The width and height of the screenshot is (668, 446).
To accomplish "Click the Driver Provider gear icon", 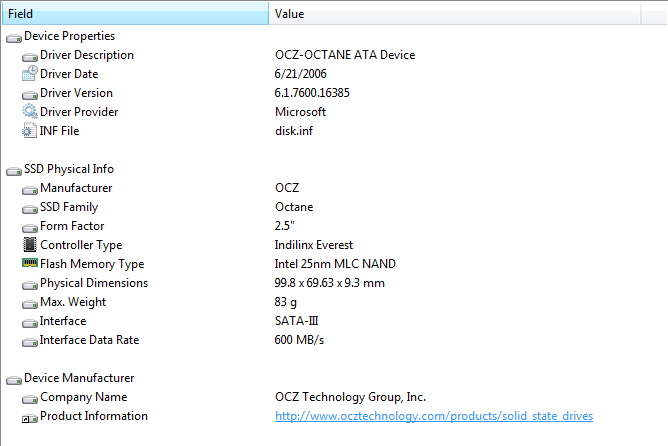I will point(29,112).
